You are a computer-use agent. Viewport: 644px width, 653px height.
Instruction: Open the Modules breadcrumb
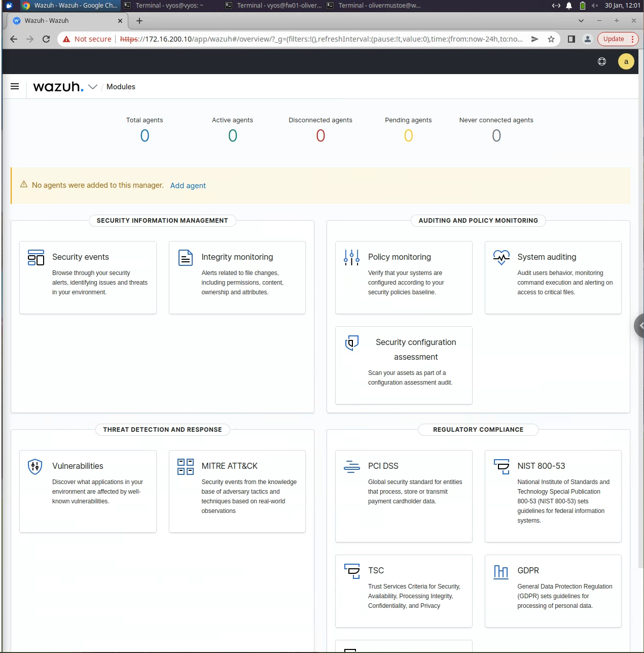[121, 87]
